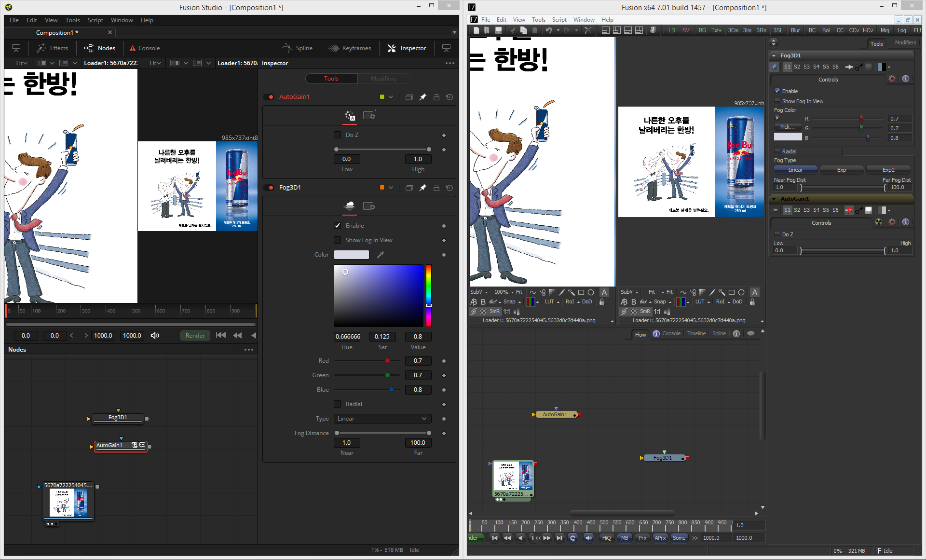The image size is (926, 560).
Task: Open the left viewer Fit zoom dropdown
Action: click(22, 63)
